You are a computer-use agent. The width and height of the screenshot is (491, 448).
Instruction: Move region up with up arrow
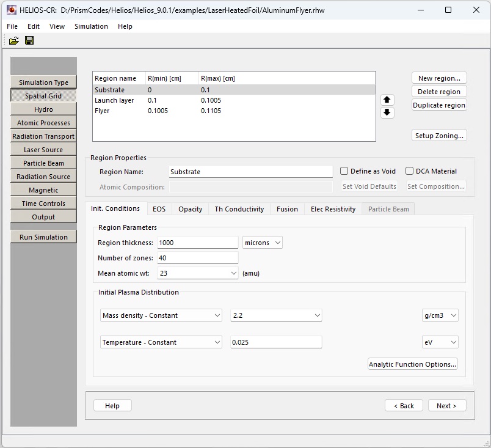[387, 100]
